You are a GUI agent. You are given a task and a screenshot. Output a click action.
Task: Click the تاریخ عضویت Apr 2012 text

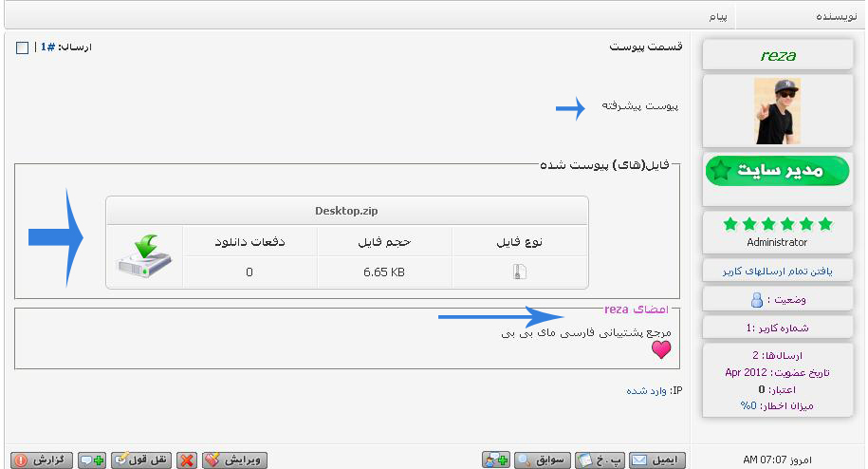(x=777, y=373)
